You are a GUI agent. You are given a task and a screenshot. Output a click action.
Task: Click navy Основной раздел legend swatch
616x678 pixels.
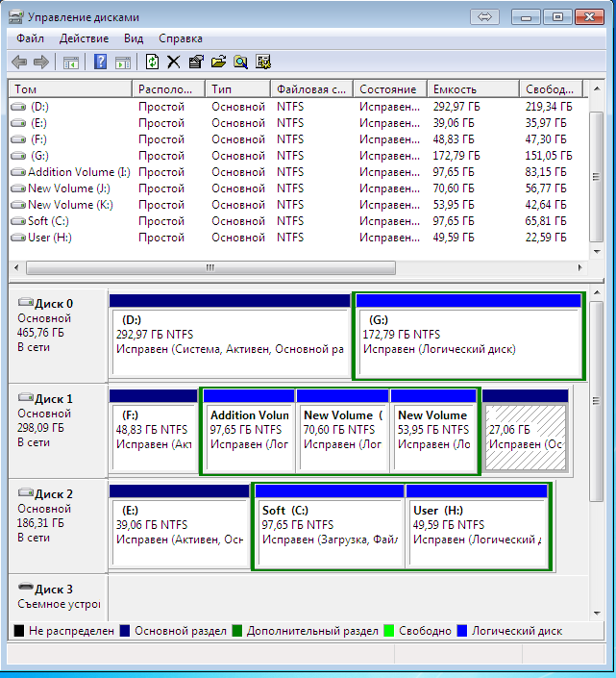click(124, 631)
